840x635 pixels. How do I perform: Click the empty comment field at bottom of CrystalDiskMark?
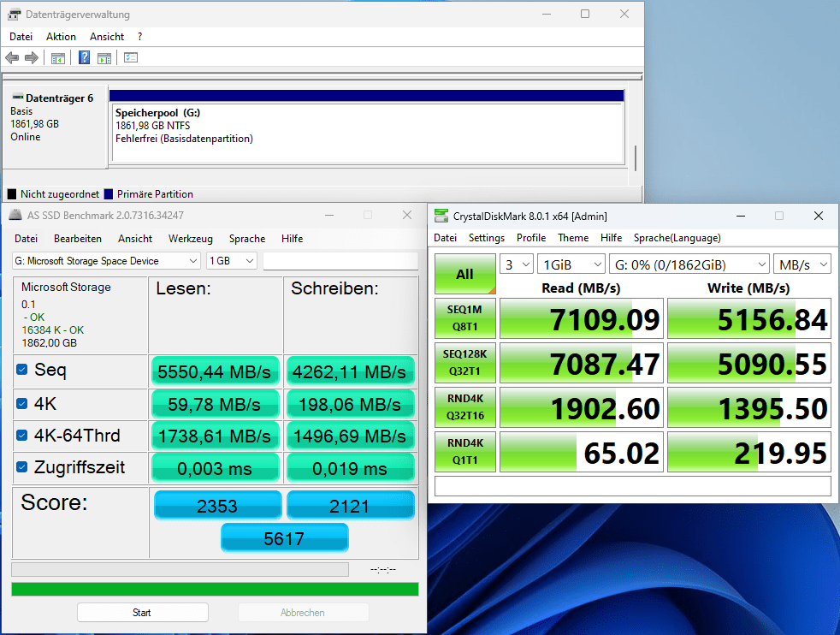click(633, 486)
